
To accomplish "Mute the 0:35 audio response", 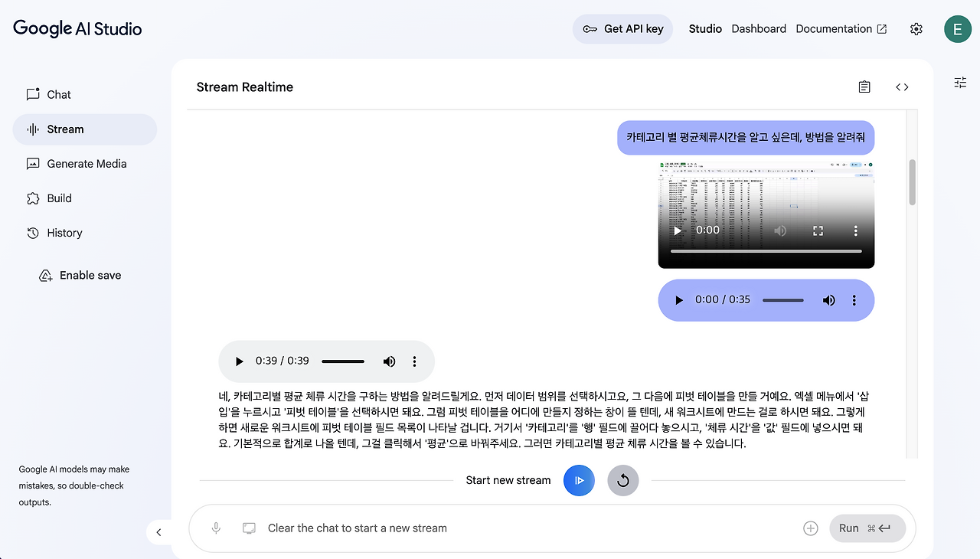I will click(x=828, y=300).
